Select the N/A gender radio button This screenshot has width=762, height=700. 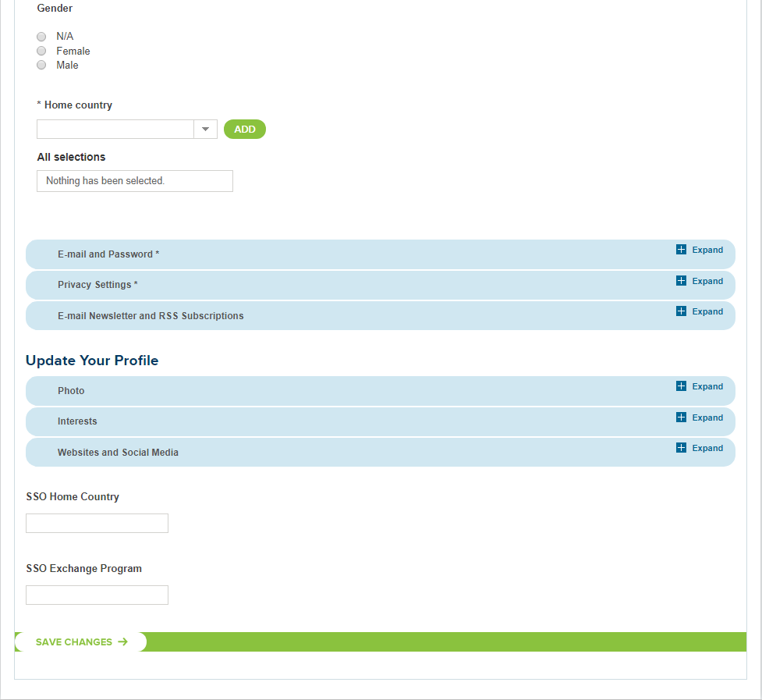(41, 37)
